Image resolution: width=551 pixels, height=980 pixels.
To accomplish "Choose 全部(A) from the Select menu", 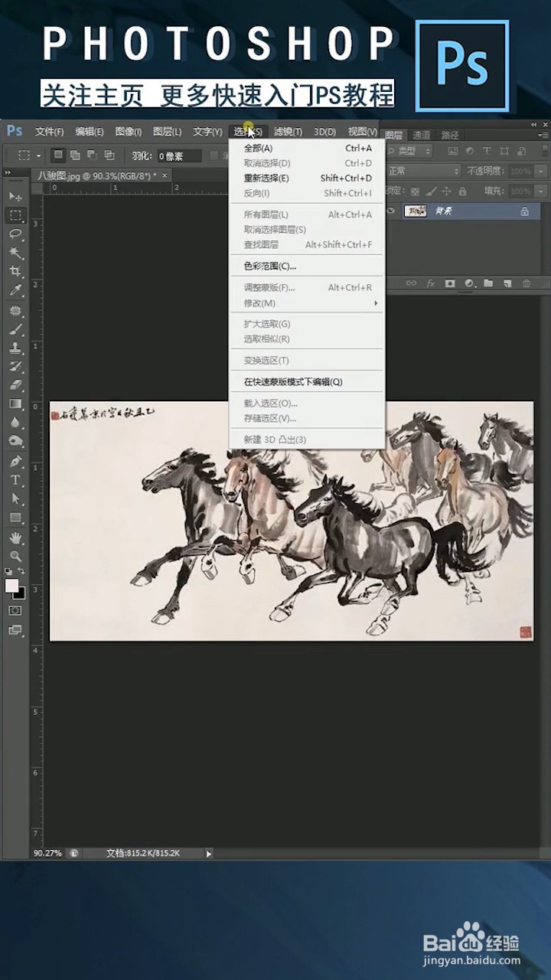I will click(306, 149).
